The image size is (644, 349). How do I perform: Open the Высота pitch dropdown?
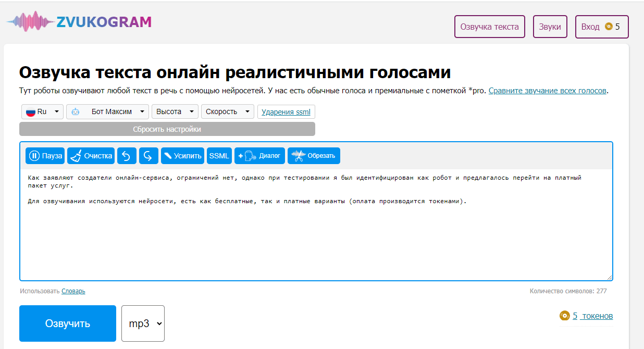pyautogui.click(x=175, y=111)
